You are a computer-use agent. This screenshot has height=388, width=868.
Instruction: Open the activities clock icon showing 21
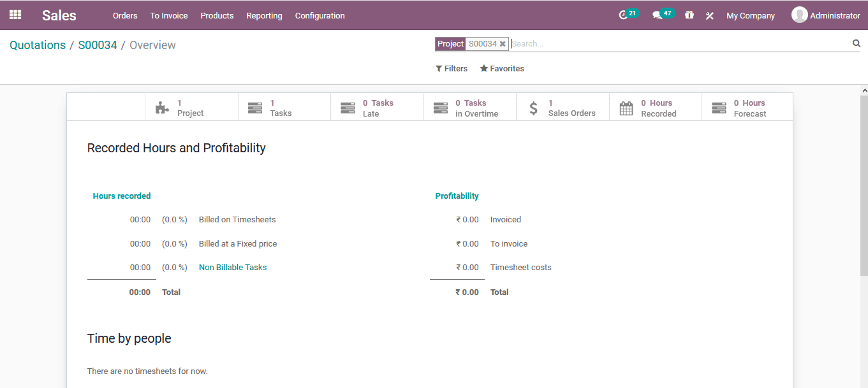point(623,15)
